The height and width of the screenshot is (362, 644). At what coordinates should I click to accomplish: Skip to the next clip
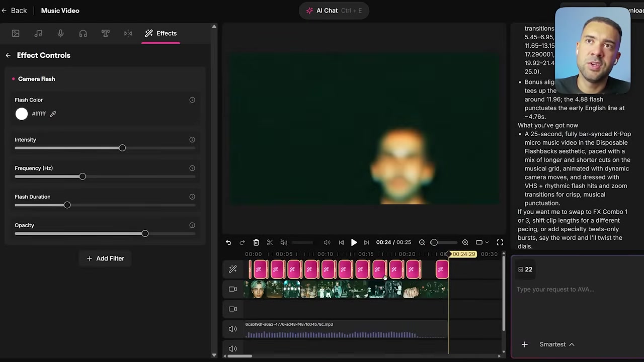click(x=366, y=242)
